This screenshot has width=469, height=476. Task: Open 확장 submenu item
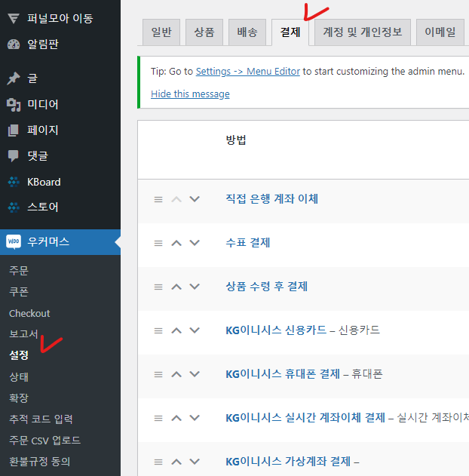pyautogui.click(x=19, y=398)
